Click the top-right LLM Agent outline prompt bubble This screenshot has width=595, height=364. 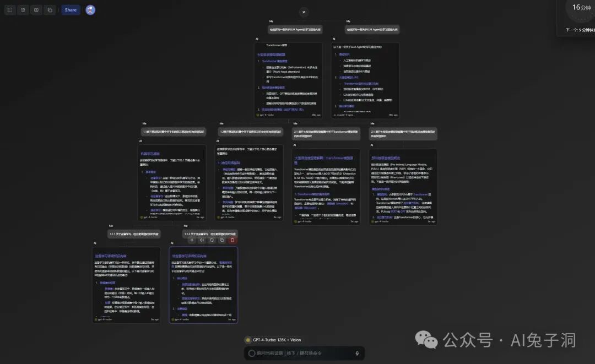[372, 29]
